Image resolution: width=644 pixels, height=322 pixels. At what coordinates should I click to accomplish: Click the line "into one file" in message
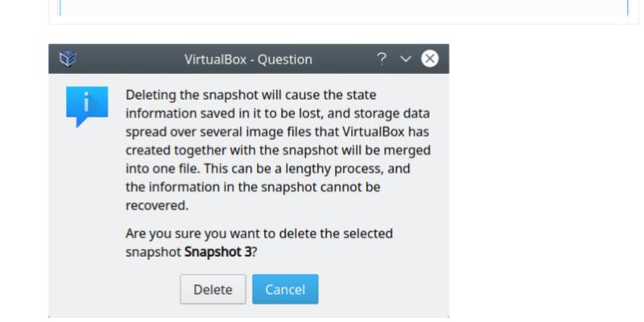pos(161,169)
